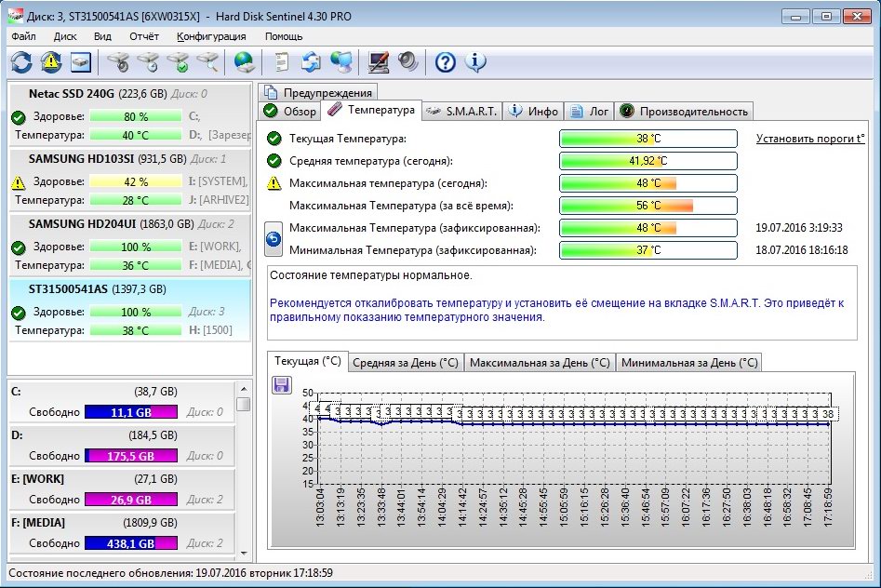Save the graph using the floppy icon

click(x=281, y=385)
